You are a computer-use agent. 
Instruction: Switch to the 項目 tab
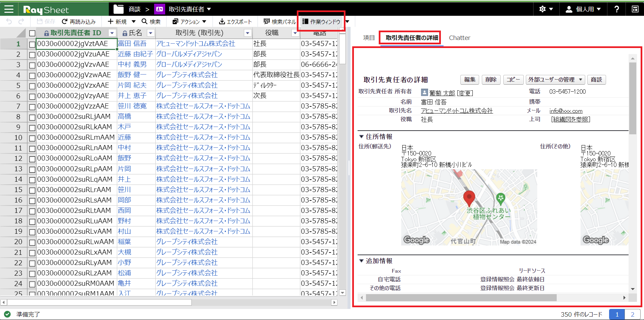(369, 38)
